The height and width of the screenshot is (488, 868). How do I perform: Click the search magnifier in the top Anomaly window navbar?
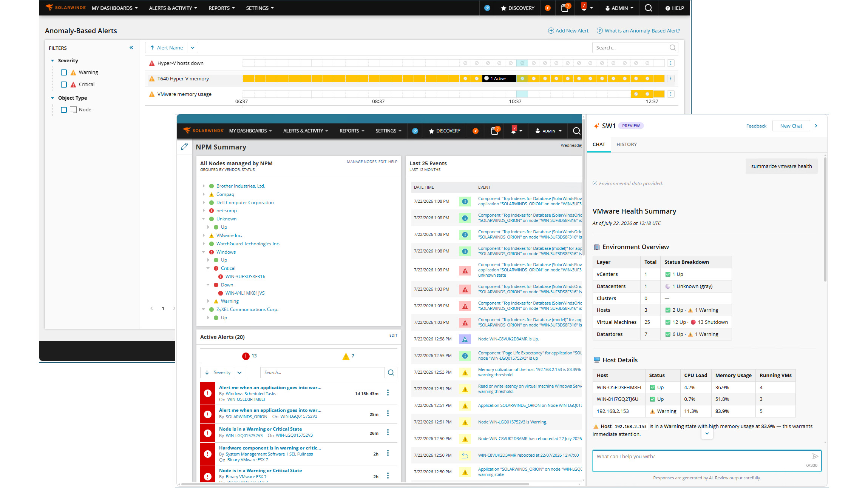[x=648, y=8]
